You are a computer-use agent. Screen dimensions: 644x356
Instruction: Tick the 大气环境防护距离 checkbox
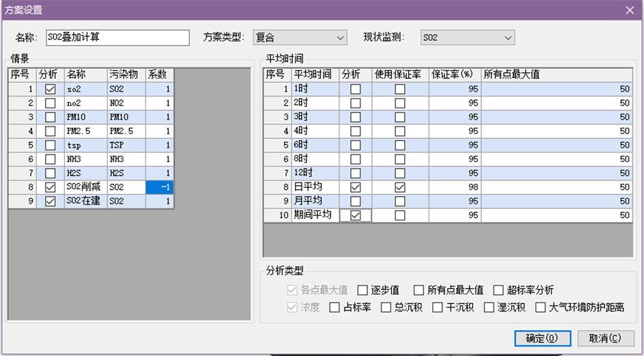[x=541, y=308]
